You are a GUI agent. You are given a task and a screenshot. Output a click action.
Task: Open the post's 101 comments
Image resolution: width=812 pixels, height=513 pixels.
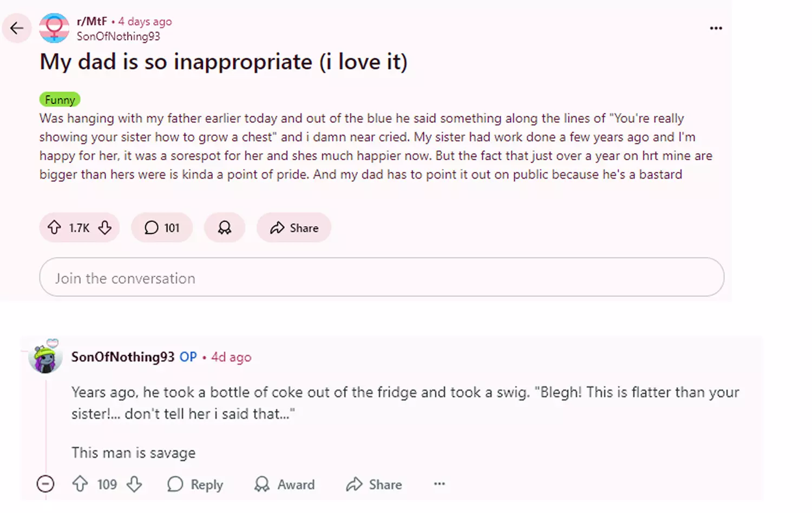click(x=162, y=228)
